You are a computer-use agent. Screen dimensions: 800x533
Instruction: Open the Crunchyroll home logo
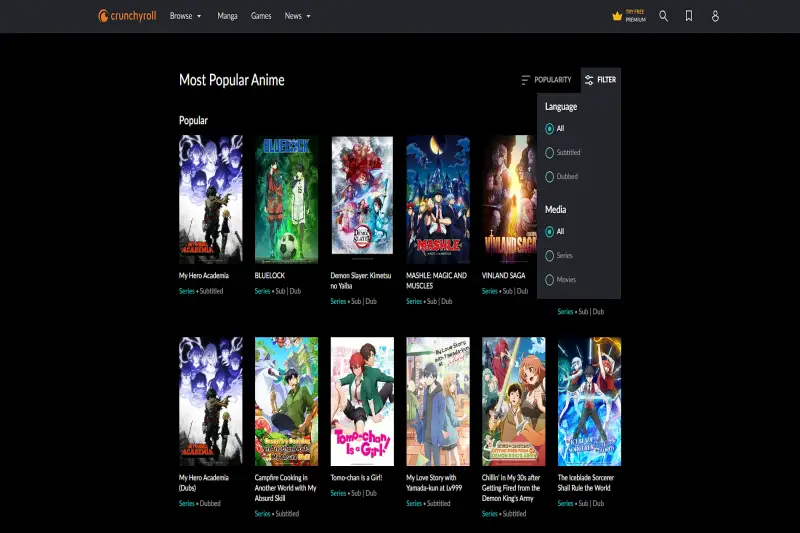(127, 16)
